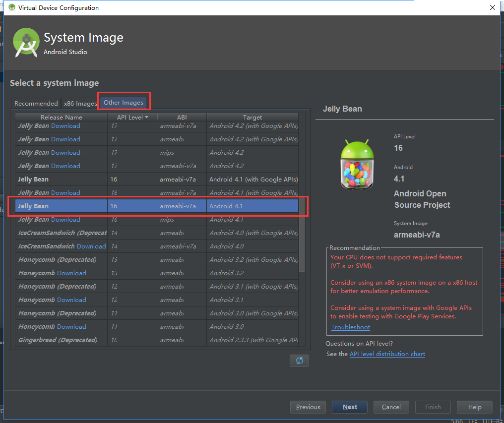Screen dimensions: 504x423
Task: Close the Virtual Device Configuration window
Action: [493, 7]
